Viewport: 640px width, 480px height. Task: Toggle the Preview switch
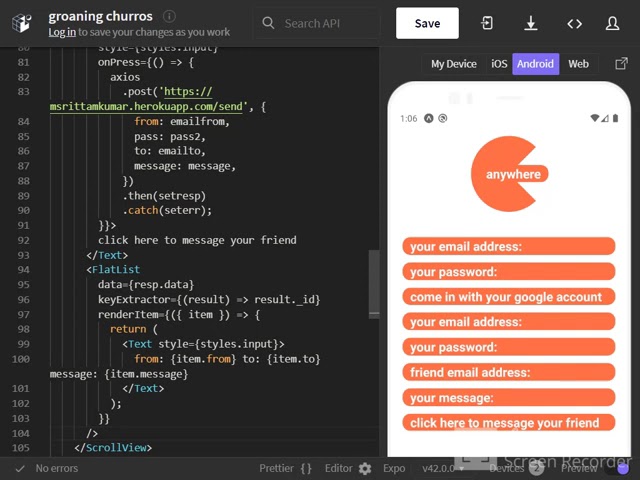tap(618, 469)
